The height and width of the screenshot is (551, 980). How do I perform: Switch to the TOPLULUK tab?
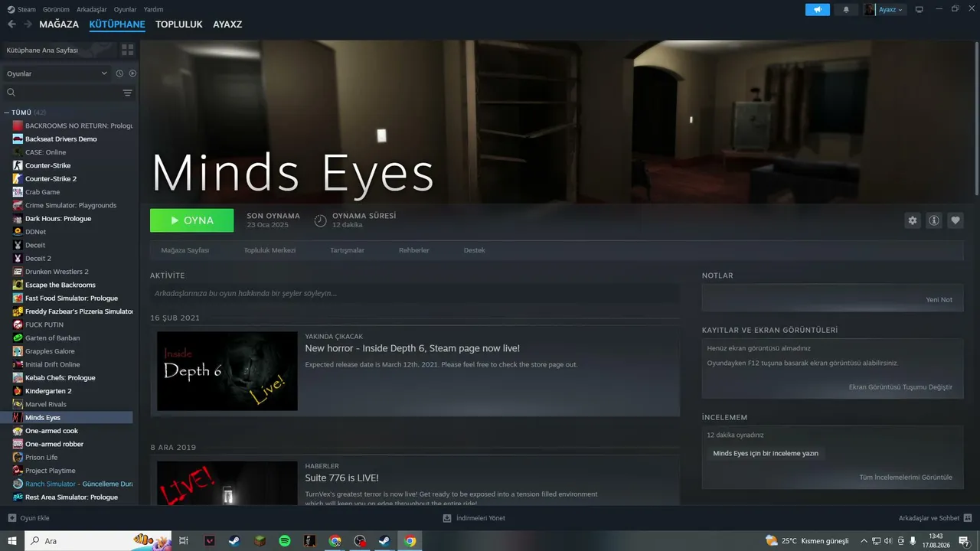pos(179,24)
